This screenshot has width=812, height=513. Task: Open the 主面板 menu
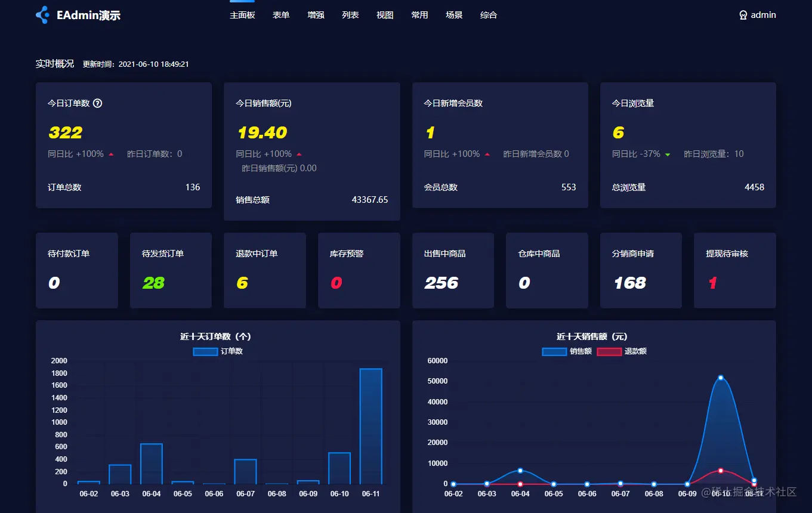(242, 15)
